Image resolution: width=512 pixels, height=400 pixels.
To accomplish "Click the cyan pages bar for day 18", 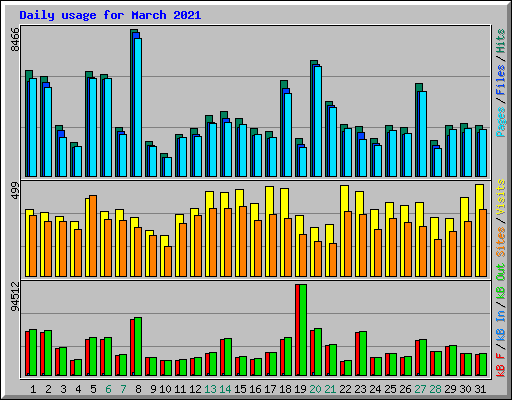I will click(x=288, y=135).
